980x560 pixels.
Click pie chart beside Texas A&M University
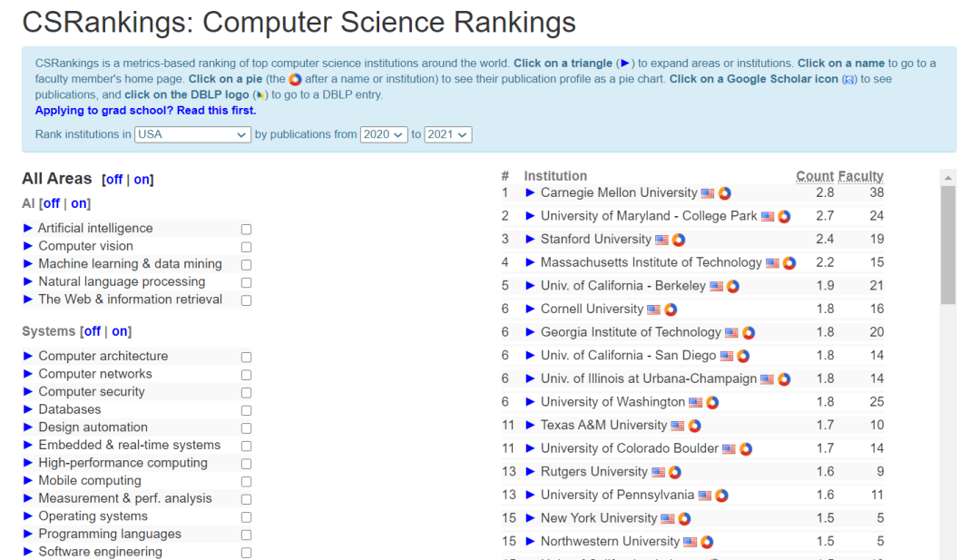point(694,426)
